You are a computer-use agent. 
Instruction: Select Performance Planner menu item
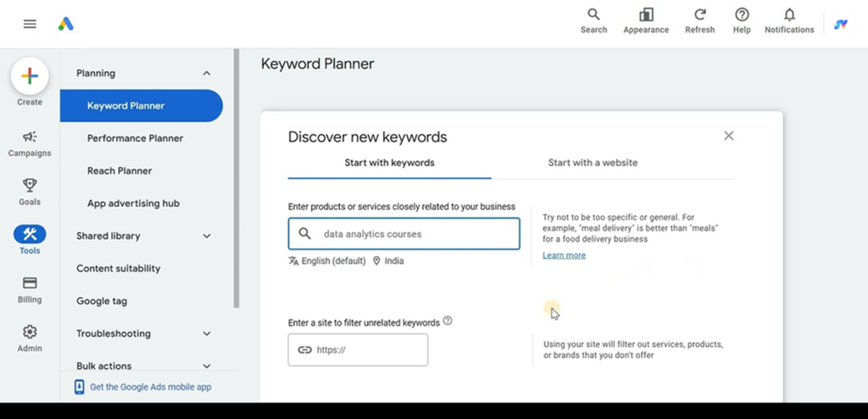[x=135, y=138]
